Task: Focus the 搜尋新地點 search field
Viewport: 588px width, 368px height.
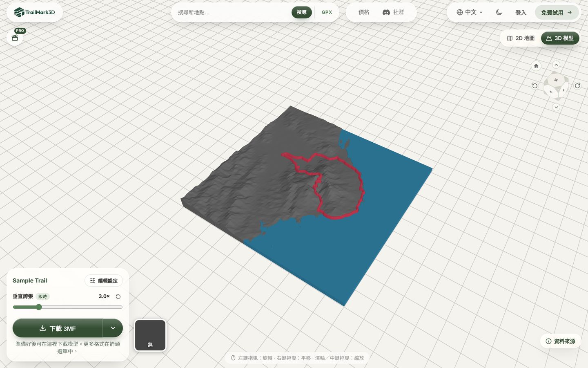Action: [233, 12]
